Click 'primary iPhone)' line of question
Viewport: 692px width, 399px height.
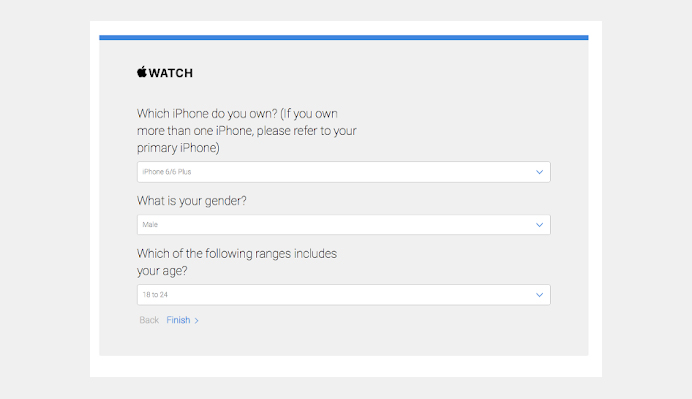(178, 148)
